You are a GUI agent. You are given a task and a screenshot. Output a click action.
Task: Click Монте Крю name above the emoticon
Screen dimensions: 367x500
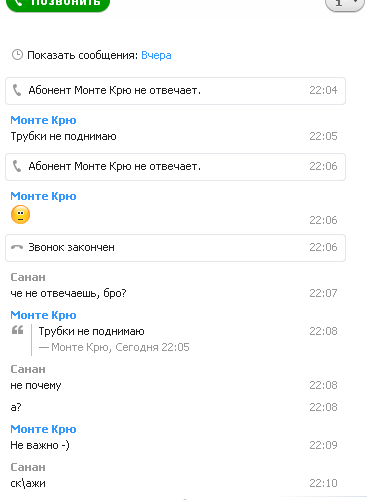pyautogui.click(x=43, y=196)
